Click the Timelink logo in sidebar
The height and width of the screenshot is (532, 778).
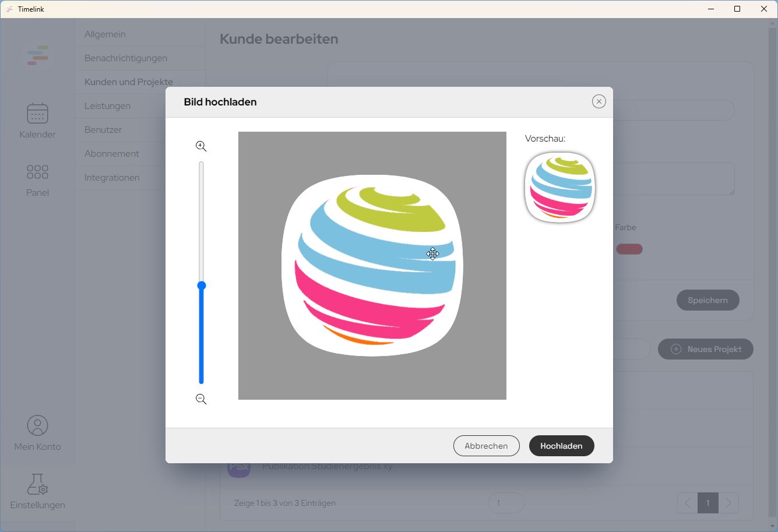[x=38, y=55]
